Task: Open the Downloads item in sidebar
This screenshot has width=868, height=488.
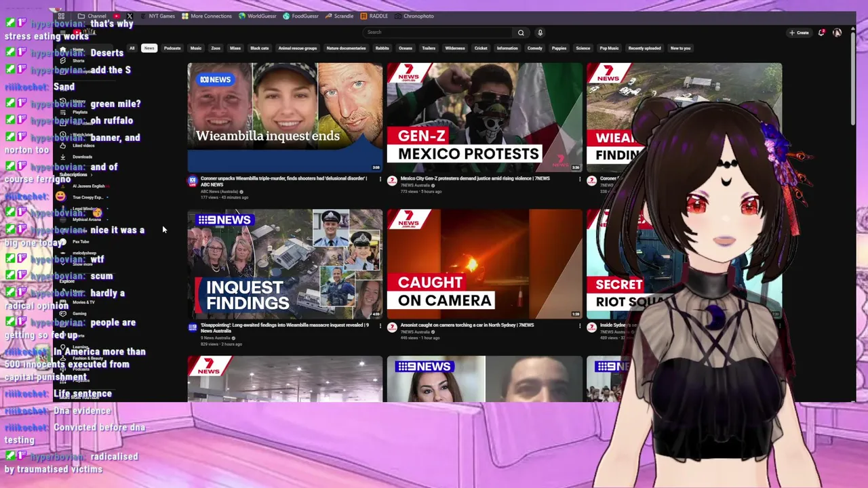Action: 78,157
